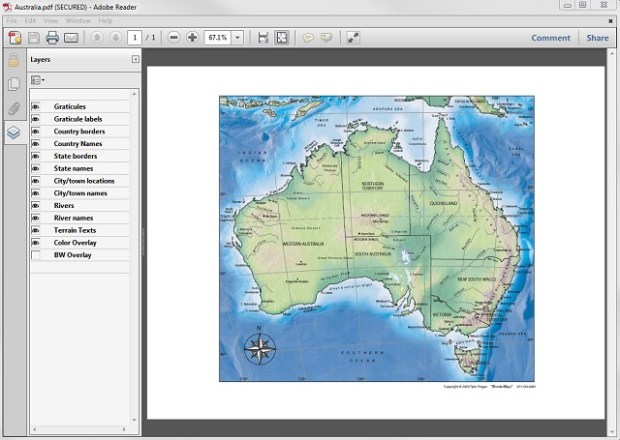Click the page number input field
Screen dimensions: 620x440
tap(133, 38)
